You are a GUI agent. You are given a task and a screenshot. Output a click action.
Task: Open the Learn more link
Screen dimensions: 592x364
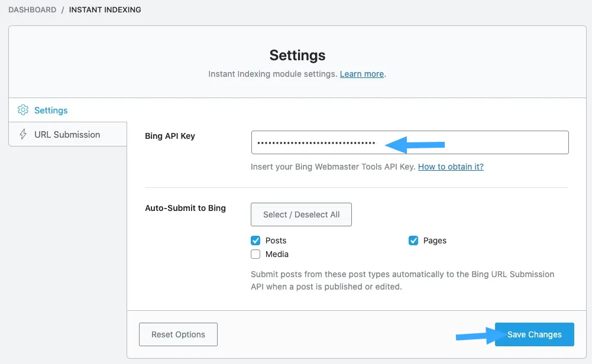click(362, 74)
